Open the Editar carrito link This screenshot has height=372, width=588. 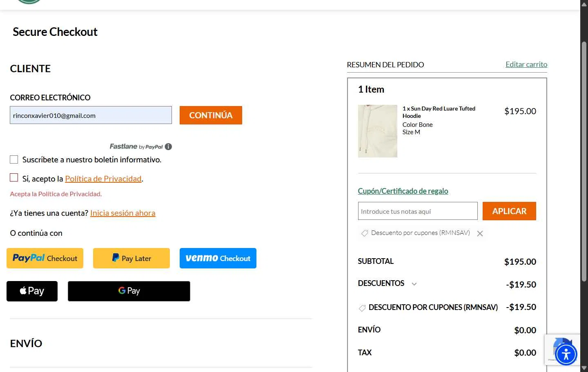pos(526,64)
